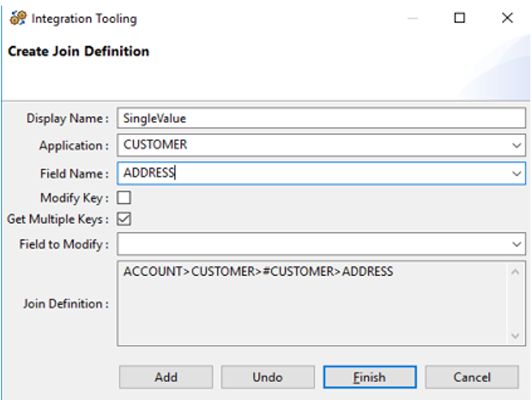Open the Field Name dropdown list
Image resolution: width=532 pixels, height=400 pixels.
pos(517,174)
